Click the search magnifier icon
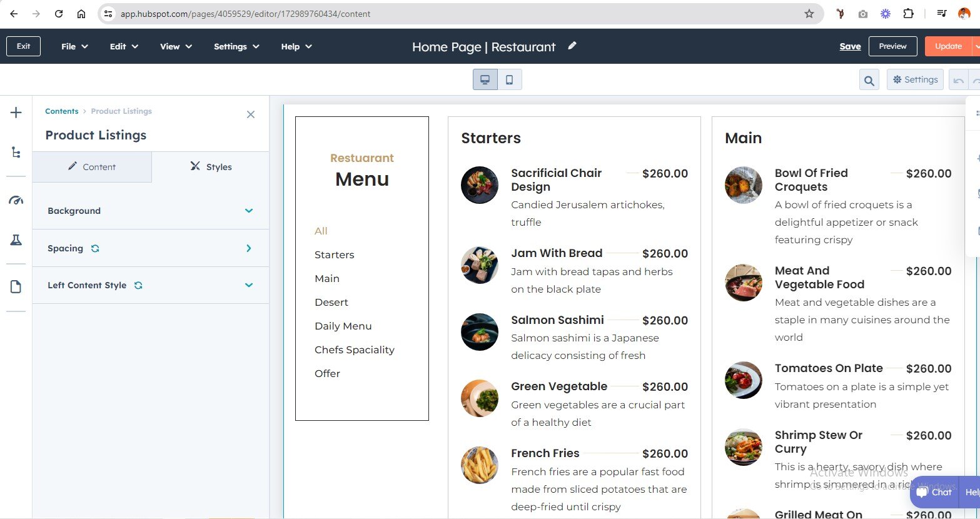Screen dimensions: 980x519 click(869, 80)
